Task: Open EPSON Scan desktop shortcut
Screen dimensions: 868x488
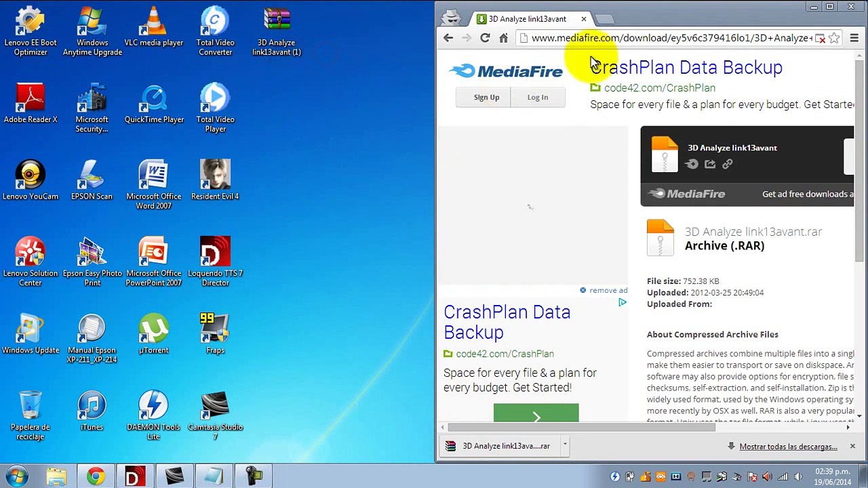Action: pyautogui.click(x=92, y=181)
